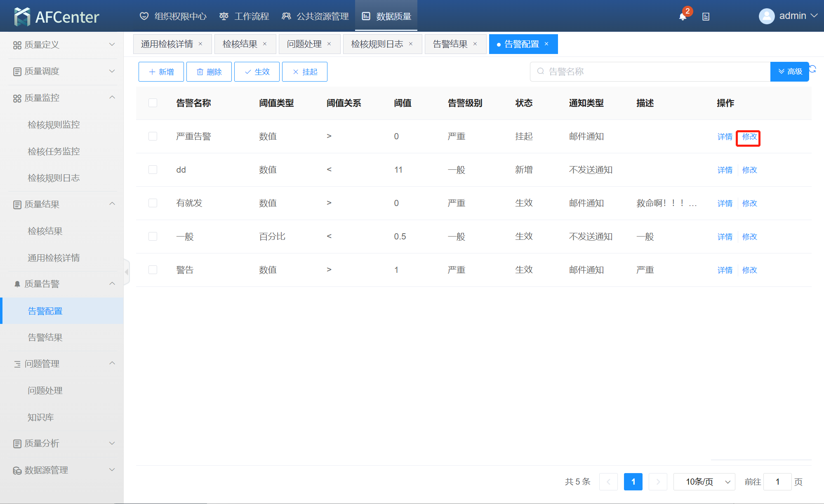Collapse the sidebar using the arrow handle

pyautogui.click(x=127, y=272)
